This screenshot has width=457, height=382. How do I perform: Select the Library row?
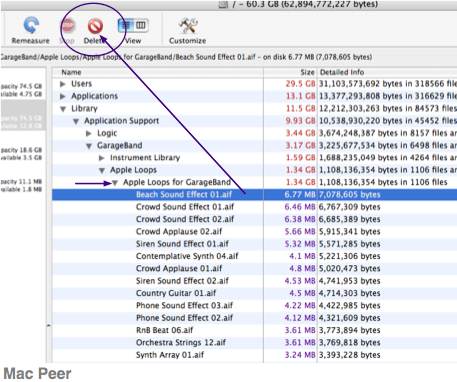[254, 108]
